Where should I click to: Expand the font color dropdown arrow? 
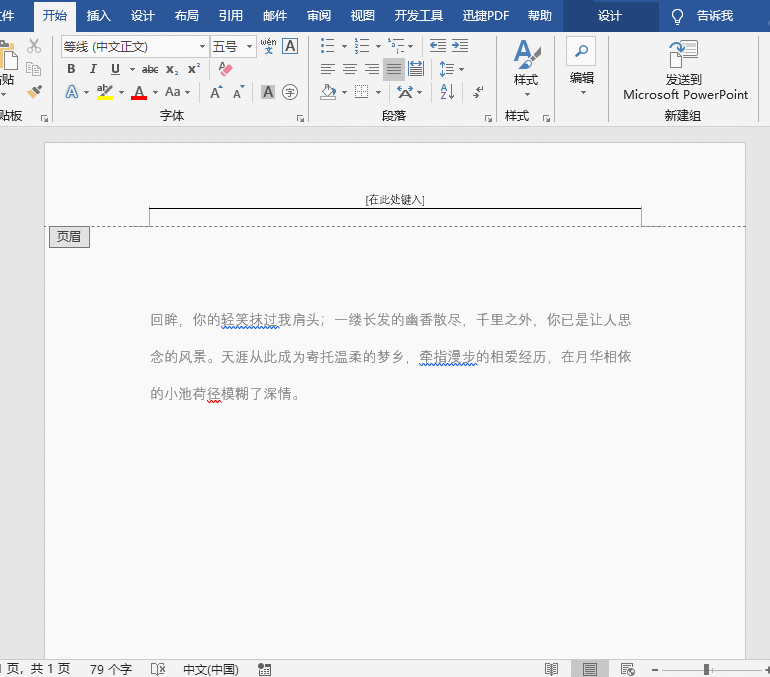(155, 92)
